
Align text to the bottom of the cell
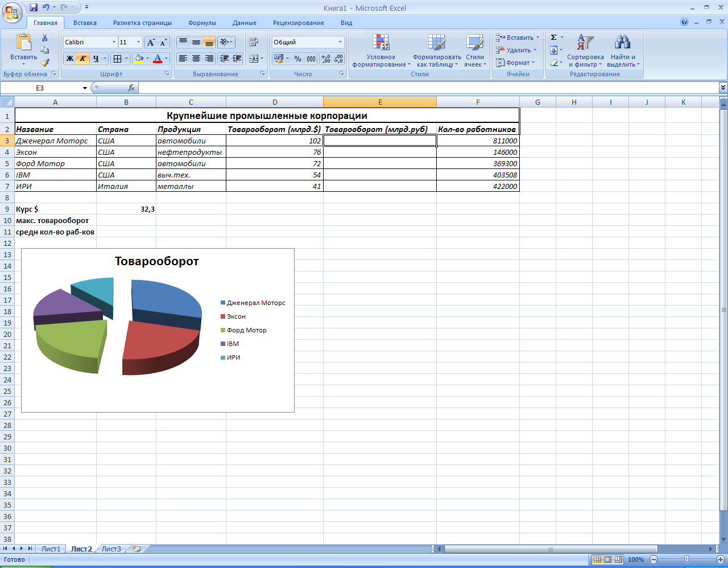(x=209, y=42)
